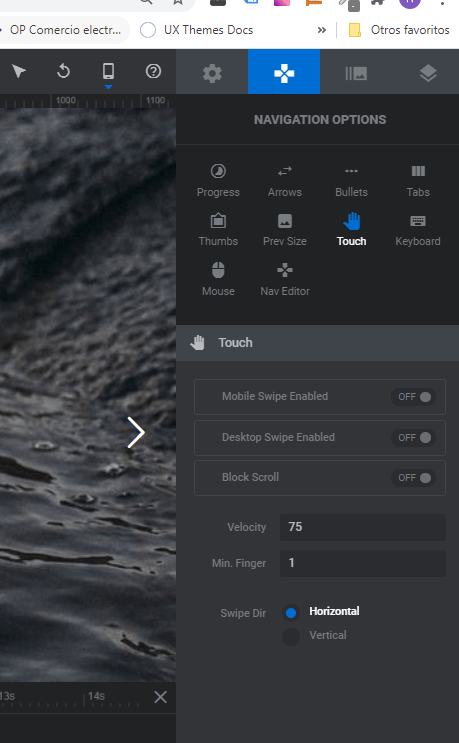Click the slider next arrow
Image resolution: width=459 pixels, height=743 pixels.
[136, 432]
